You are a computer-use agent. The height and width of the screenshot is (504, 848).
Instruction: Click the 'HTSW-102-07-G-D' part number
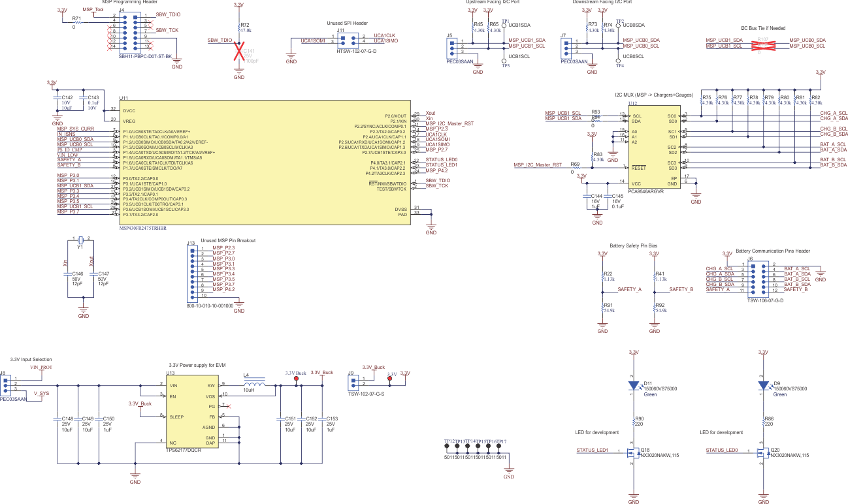click(357, 50)
